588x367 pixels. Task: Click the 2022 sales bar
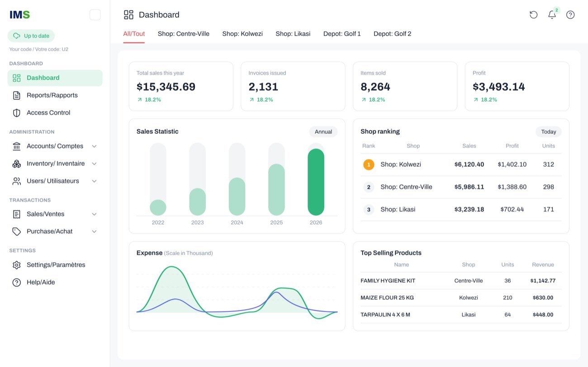(158, 207)
